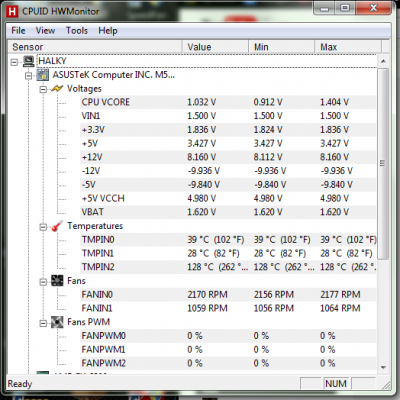Collapse the Fans PWM group

(x=43, y=323)
